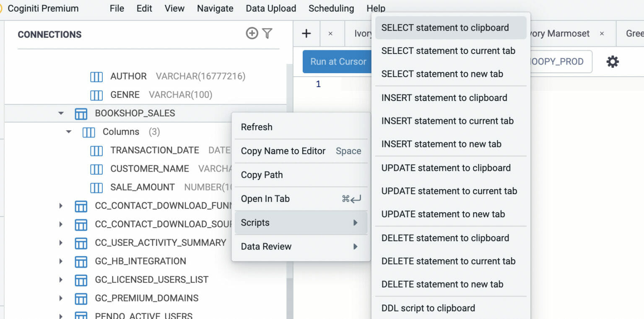Screen dimensions: 644x319
Task: Click the BOOKSHOP_SALES table icon
Action: (x=81, y=113)
